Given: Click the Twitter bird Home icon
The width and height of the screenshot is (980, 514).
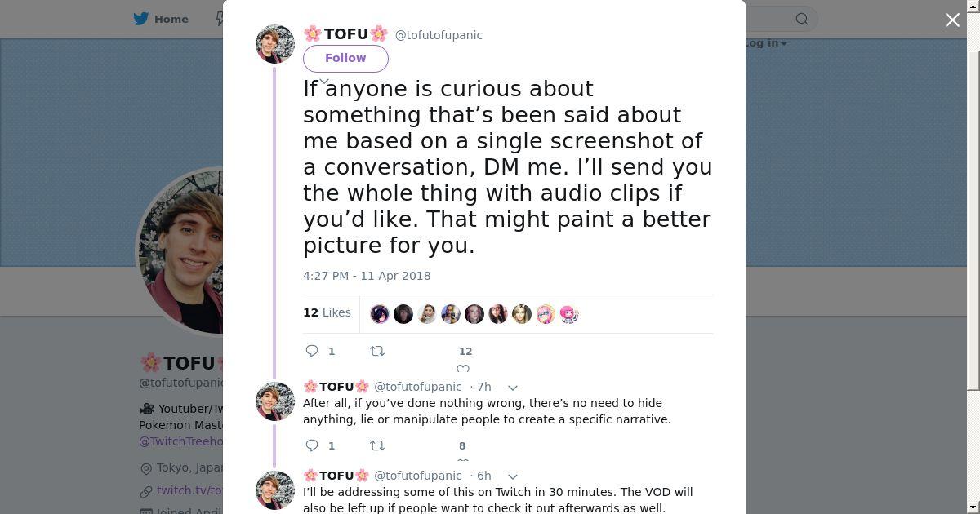Looking at the screenshot, I should click(x=141, y=19).
